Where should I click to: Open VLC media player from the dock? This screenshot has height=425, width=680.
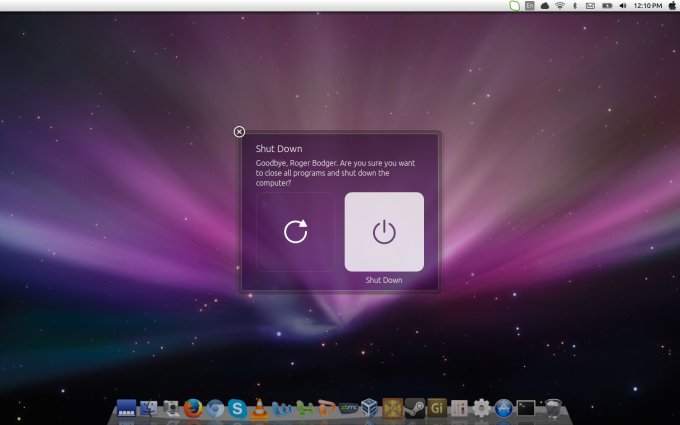(x=260, y=408)
